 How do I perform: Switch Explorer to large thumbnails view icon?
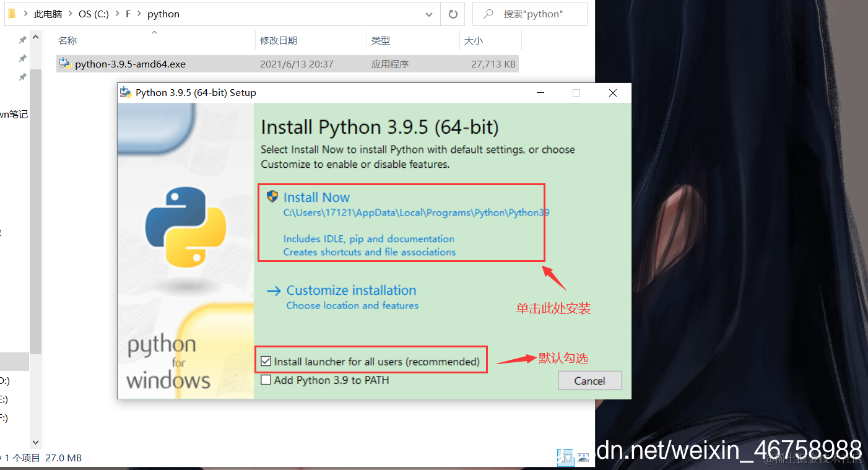pyautogui.click(x=583, y=458)
